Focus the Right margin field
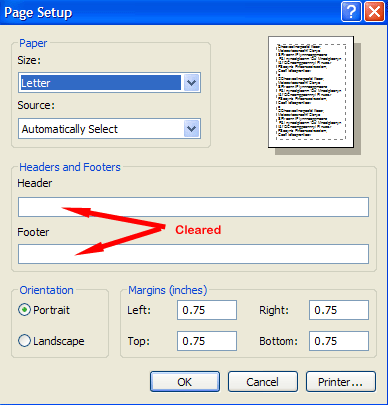Screen dimensions: 388x405 pos(339,310)
